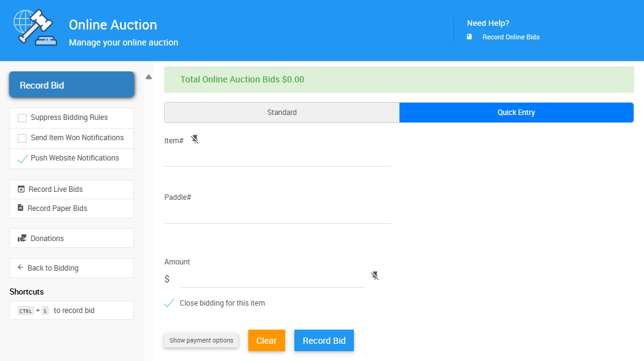Screen dimensions: 644x361
Task: Click the Back to Bidding arrow icon
Action: 20,268
